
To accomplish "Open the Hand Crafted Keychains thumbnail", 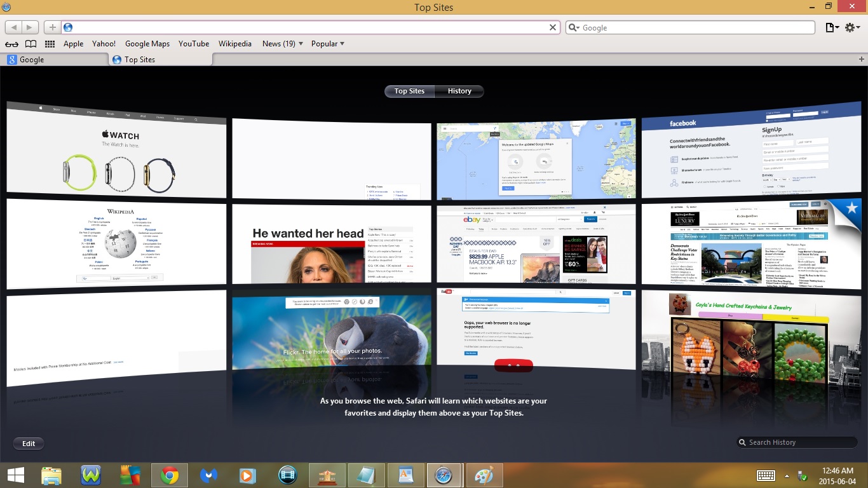I will pos(751,338).
